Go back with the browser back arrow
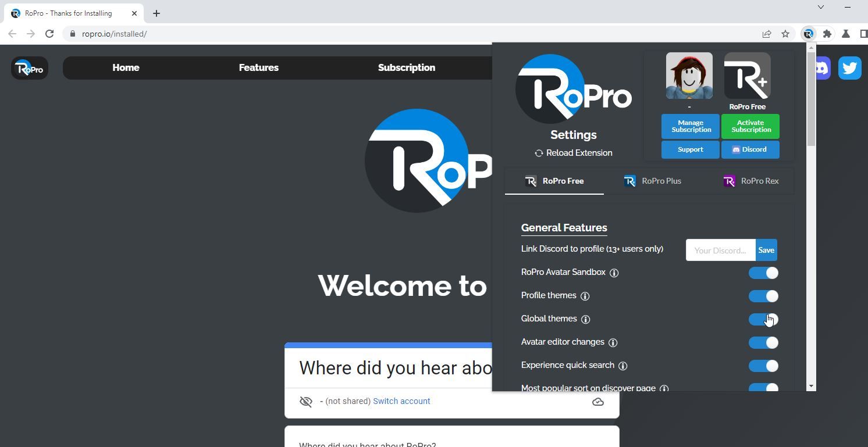The height and width of the screenshot is (447, 868). [x=12, y=34]
